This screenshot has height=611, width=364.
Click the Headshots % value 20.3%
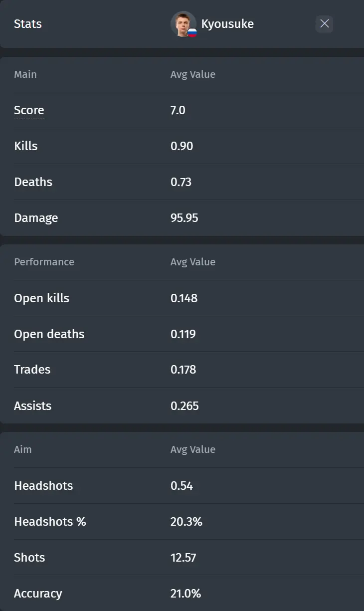[186, 521]
